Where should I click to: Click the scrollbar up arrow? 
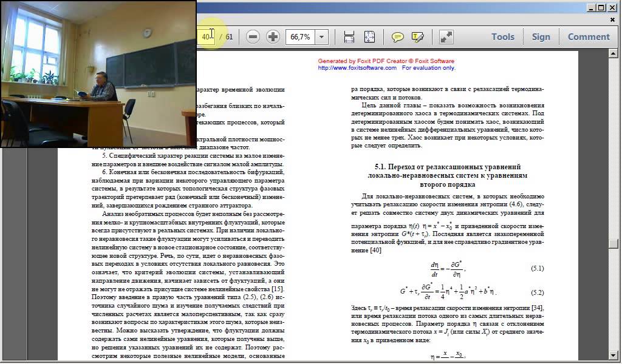coord(613,53)
